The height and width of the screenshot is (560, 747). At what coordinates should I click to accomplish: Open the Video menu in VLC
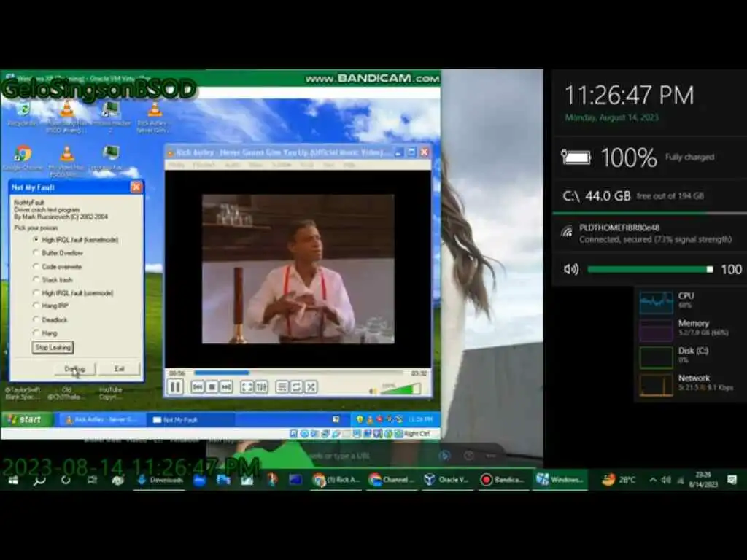[x=256, y=165]
